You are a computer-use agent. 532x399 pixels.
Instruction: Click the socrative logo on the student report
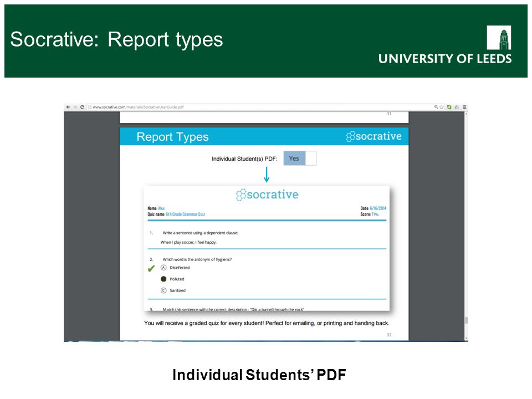coord(267,195)
